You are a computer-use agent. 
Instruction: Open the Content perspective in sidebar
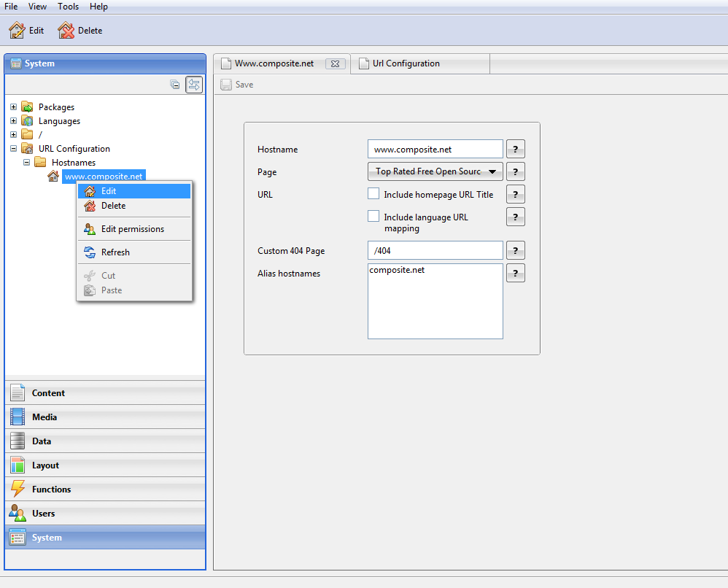pos(48,393)
